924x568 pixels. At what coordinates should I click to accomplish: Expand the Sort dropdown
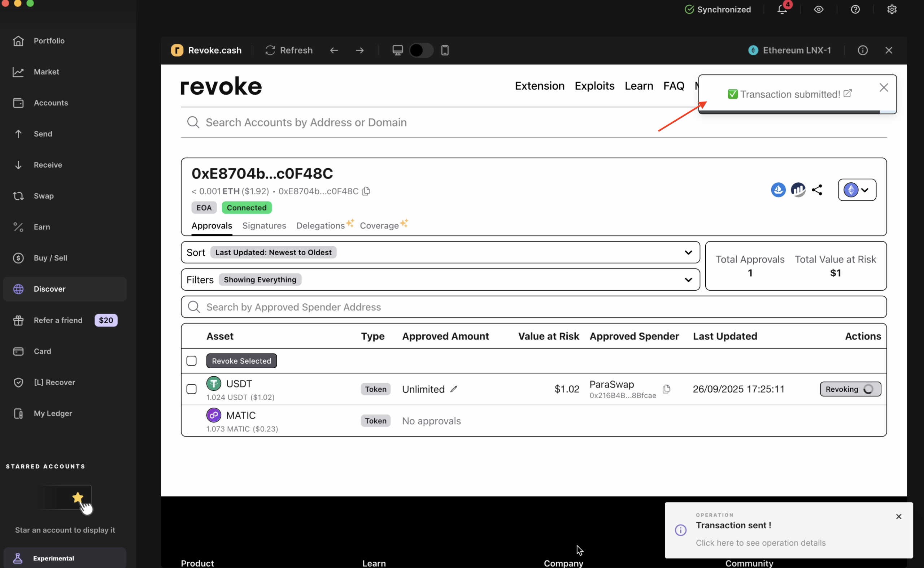(688, 252)
